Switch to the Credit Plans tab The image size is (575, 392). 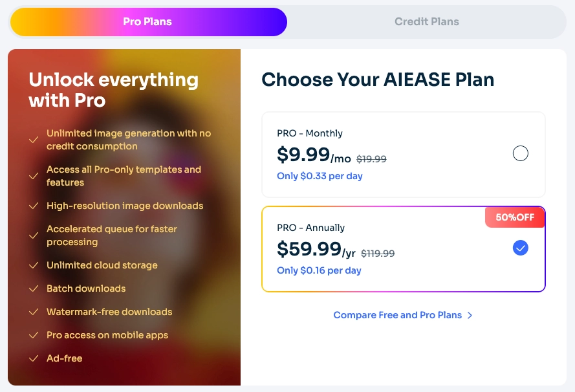[x=427, y=21]
